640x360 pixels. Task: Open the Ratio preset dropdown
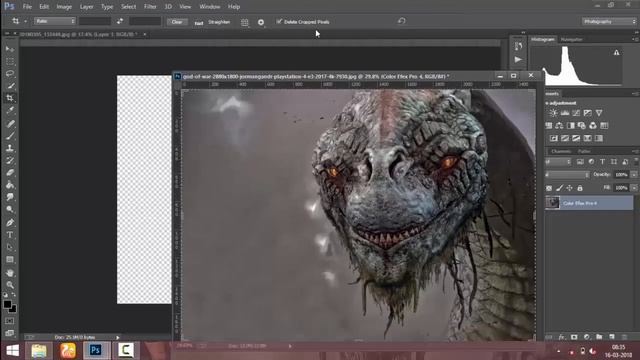coord(55,21)
